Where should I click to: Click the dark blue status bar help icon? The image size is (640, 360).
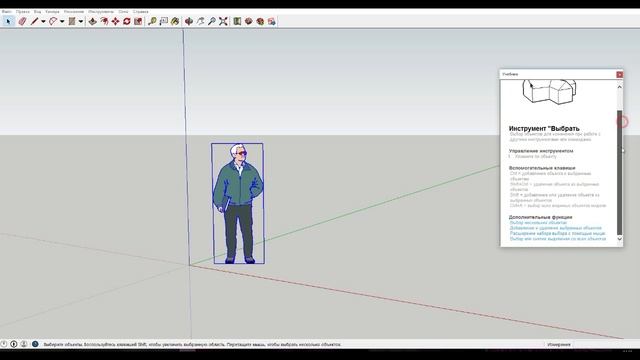click(35, 344)
